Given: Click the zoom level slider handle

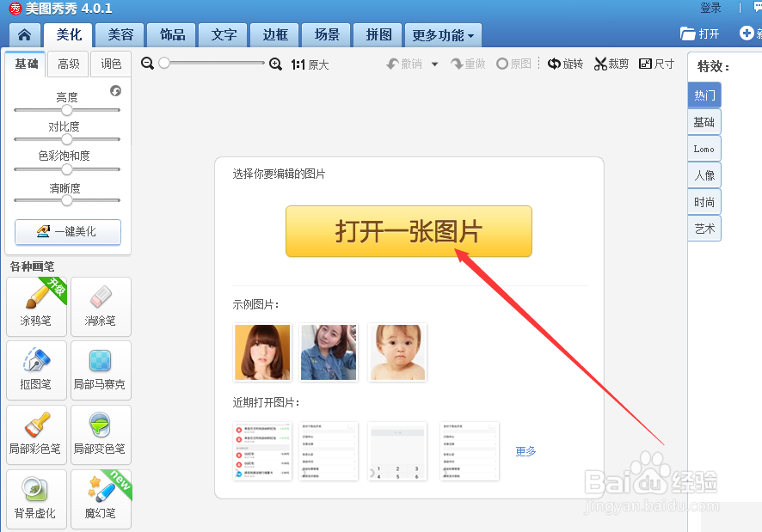Looking at the screenshot, I should click(164, 63).
